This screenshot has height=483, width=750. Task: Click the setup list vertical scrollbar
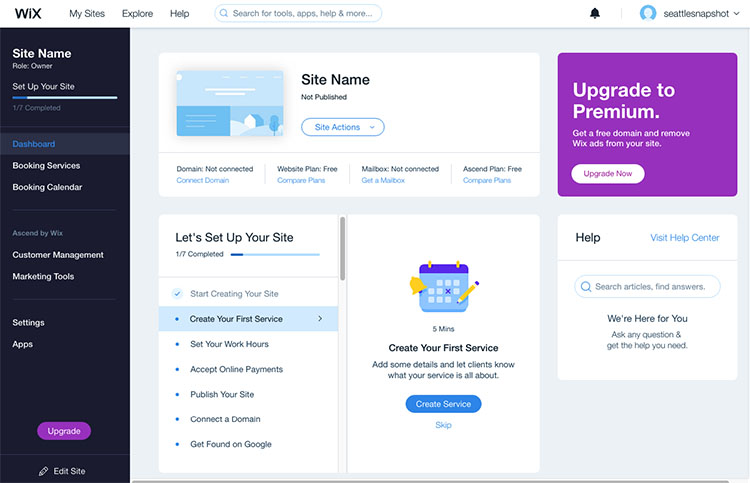(x=341, y=248)
